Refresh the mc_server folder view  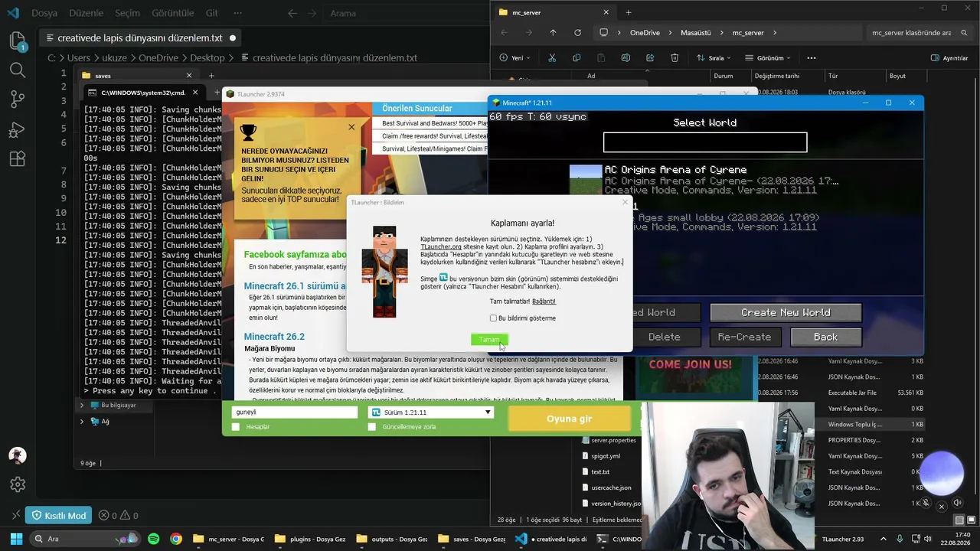577,33
